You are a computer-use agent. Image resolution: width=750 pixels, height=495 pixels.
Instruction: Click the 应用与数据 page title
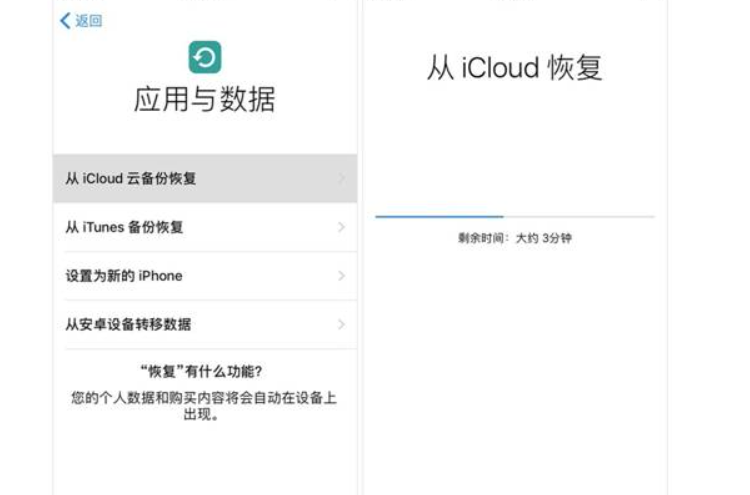click(204, 100)
